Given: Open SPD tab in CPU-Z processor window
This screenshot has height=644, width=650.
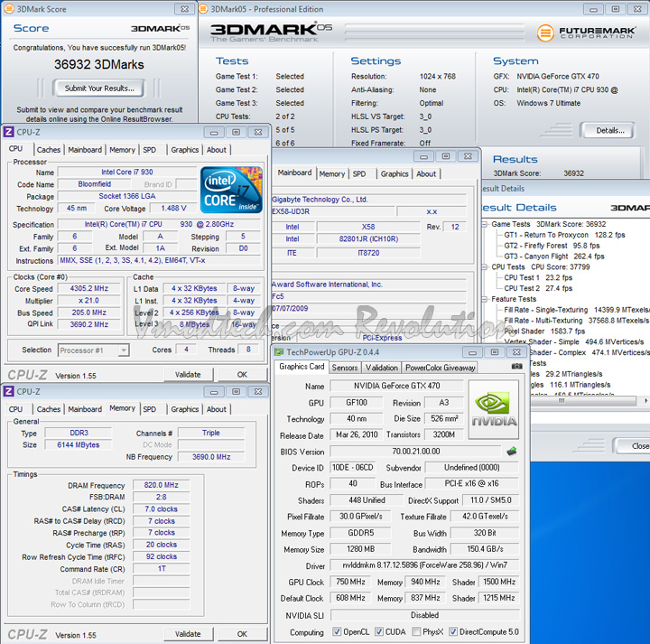Looking at the screenshot, I should pyautogui.click(x=150, y=150).
